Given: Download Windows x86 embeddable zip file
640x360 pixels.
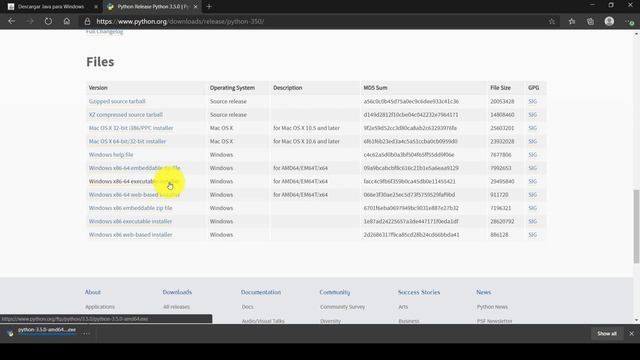Looking at the screenshot, I should coord(131,208).
